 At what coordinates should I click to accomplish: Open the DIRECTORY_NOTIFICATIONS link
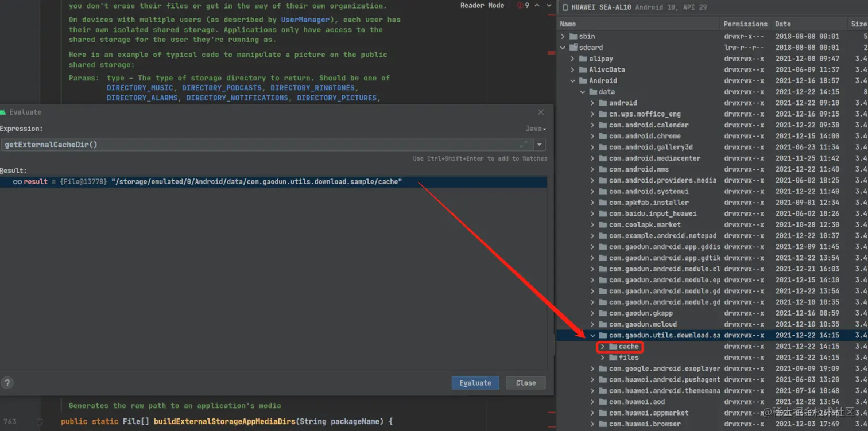[x=237, y=98]
